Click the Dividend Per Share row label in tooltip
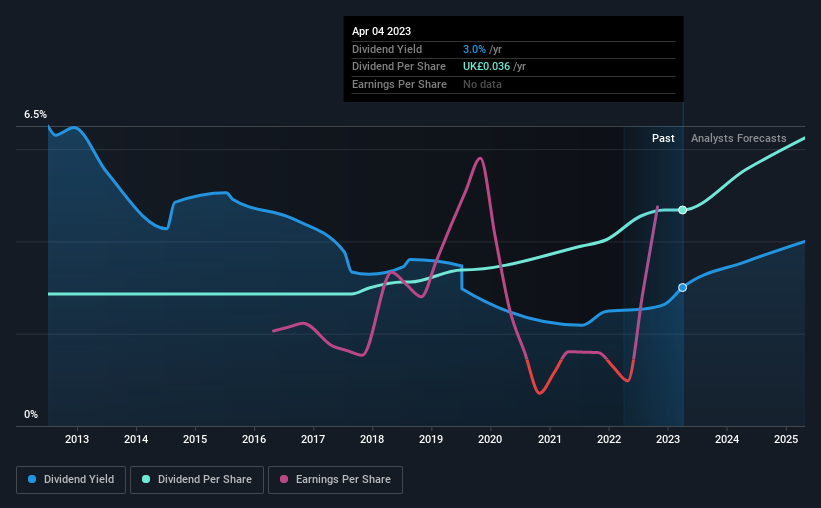 (399, 67)
